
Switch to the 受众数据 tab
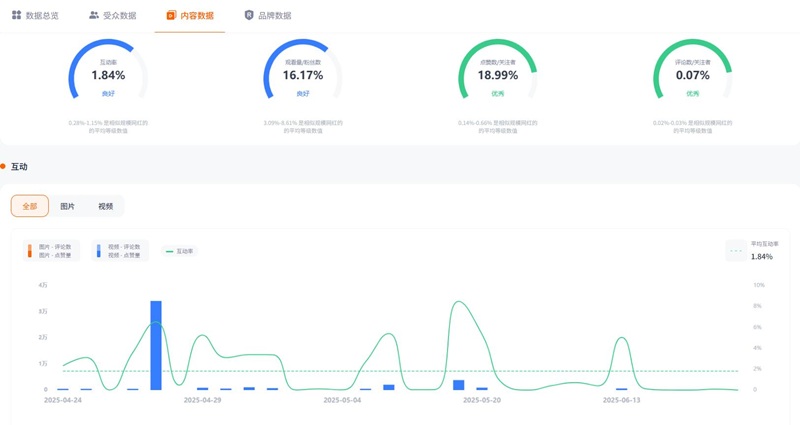[x=119, y=16]
